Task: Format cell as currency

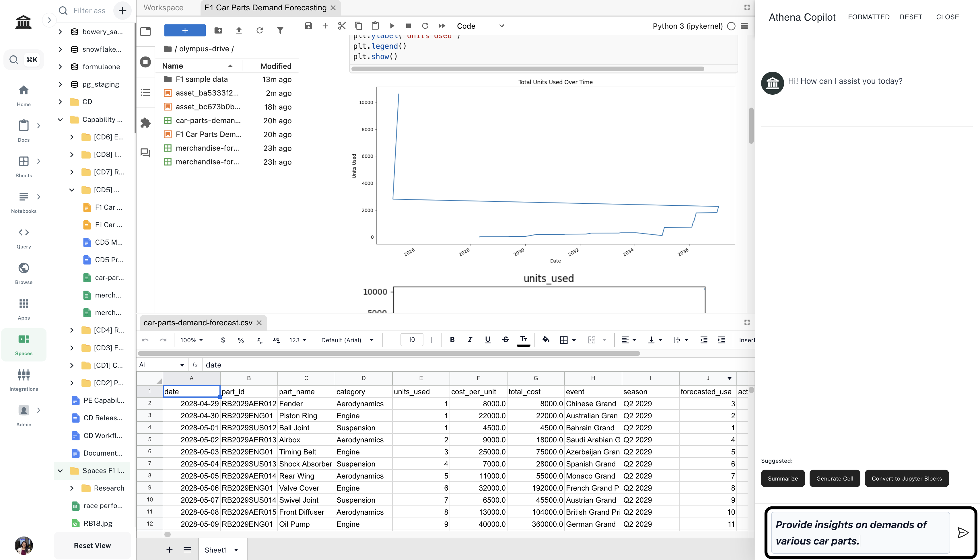Action: 223,340
